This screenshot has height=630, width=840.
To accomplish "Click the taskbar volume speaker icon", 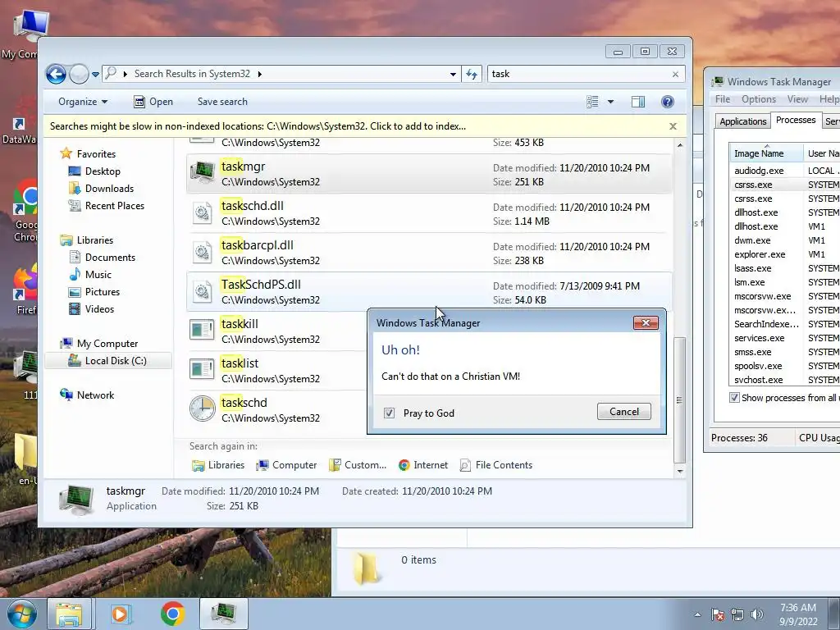I will pos(756,614).
